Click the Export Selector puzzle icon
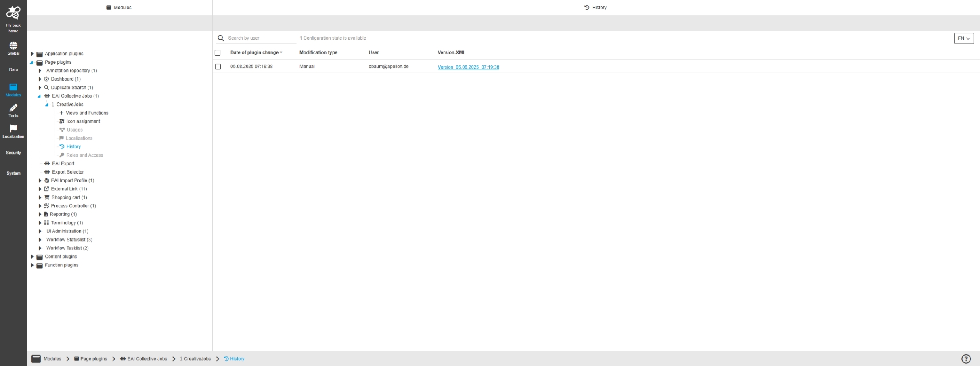980x366 pixels. [47, 172]
